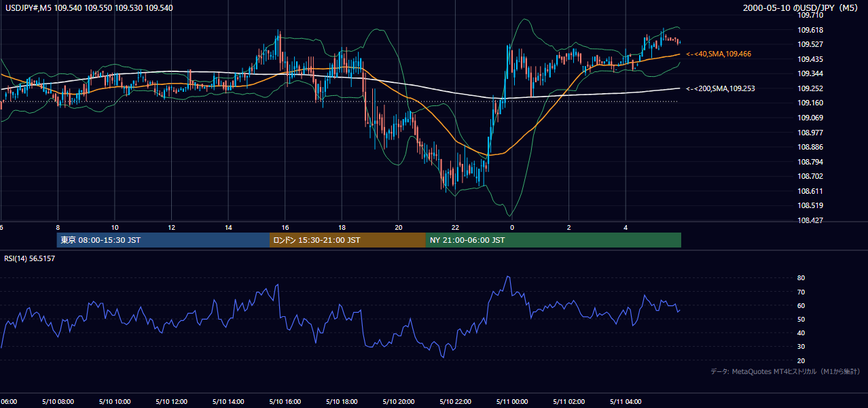The height and width of the screenshot is (408, 868).
Task: Click price scale value 109.710
Action: click(x=810, y=15)
